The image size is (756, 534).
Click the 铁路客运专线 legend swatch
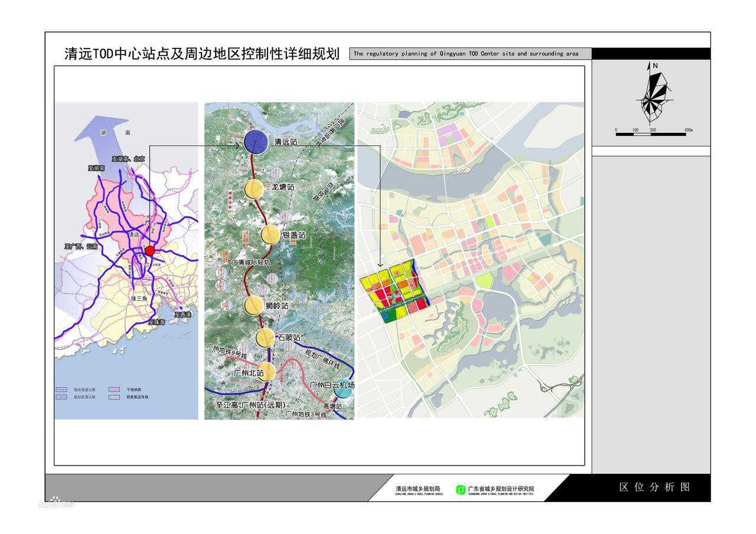(x=115, y=398)
